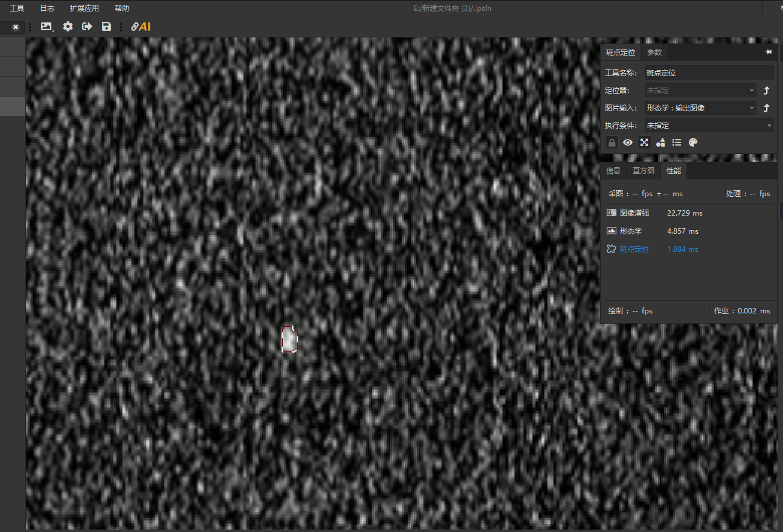This screenshot has height=532, width=783.
Task: Select the 图像增强 performance entry
Action: (634, 213)
